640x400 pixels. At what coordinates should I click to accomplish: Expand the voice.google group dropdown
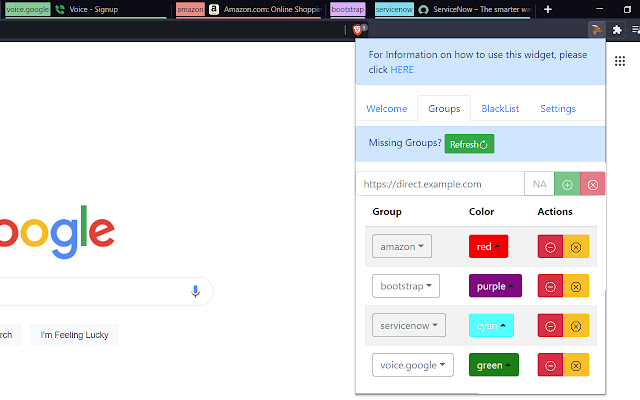(413, 365)
